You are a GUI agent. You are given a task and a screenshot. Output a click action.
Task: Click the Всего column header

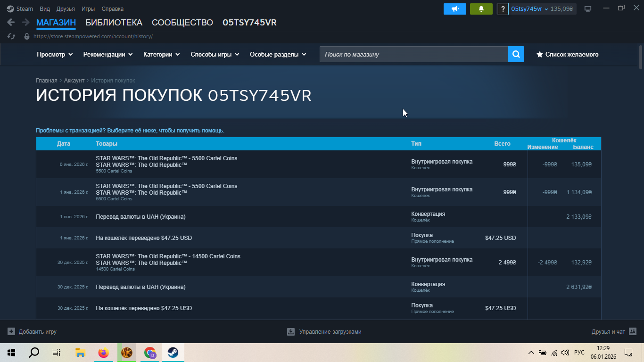click(502, 144)
